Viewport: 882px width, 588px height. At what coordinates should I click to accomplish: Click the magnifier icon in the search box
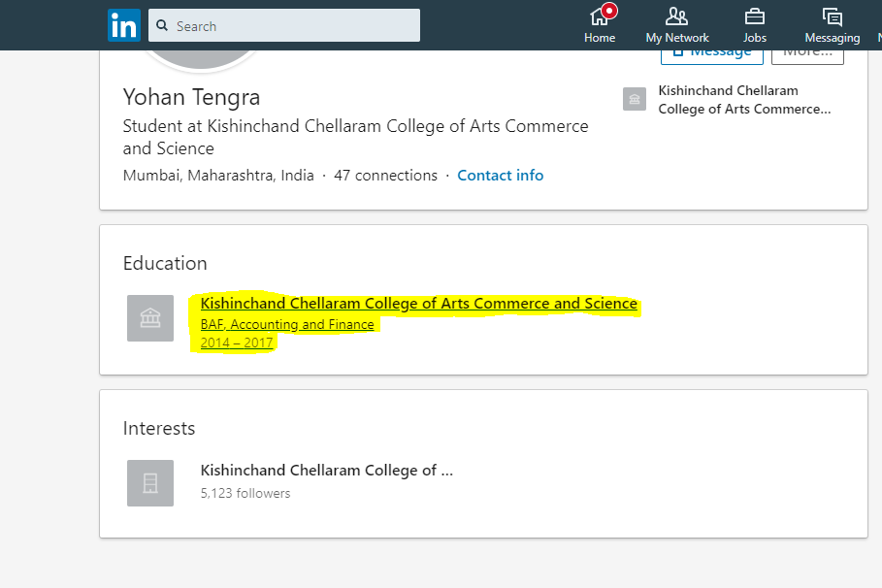click(x=161, y=26)
